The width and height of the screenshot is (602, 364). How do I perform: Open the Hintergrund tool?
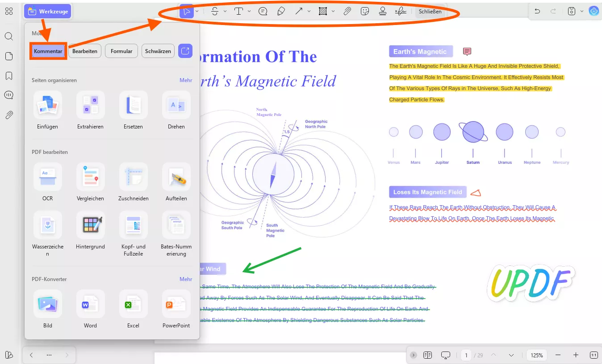[x=90, y=230]
